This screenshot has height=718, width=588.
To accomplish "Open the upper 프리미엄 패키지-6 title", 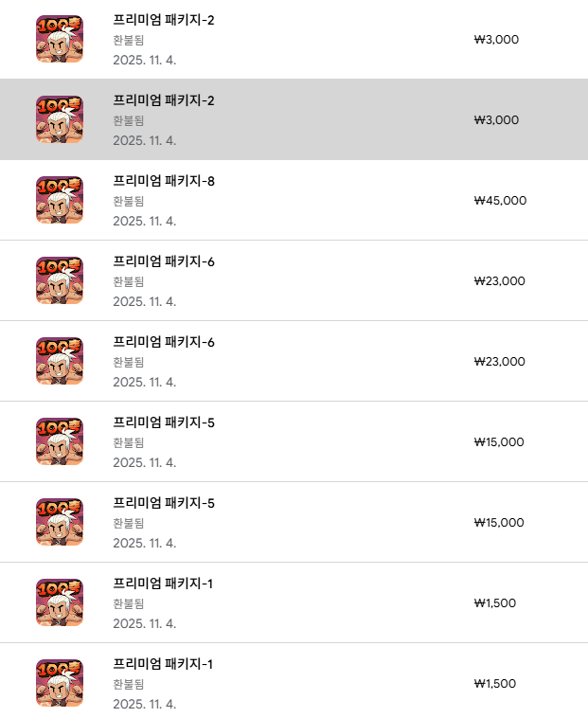I will (164, 261).
